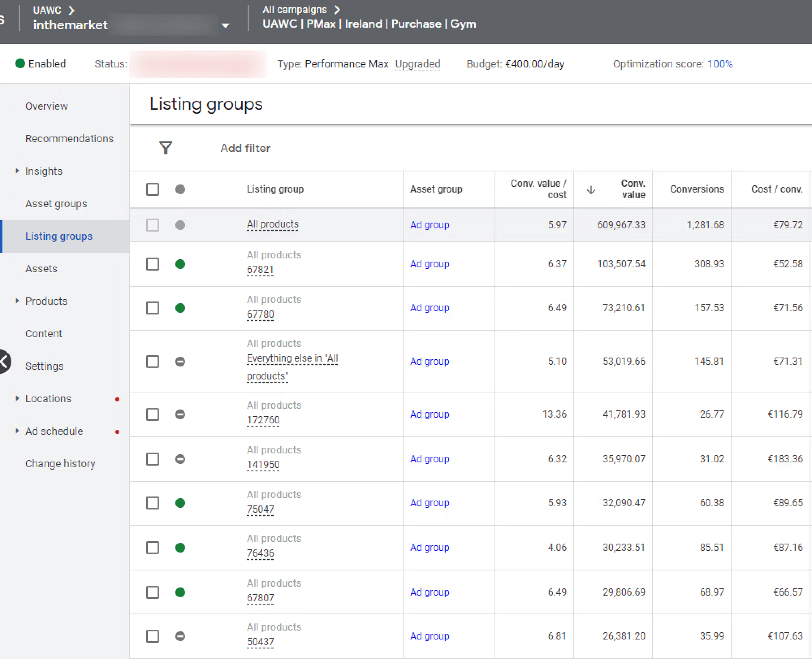Click collapse sidebar arrow icon
Screen dimensions: 812x659
[x=4, y=361]
